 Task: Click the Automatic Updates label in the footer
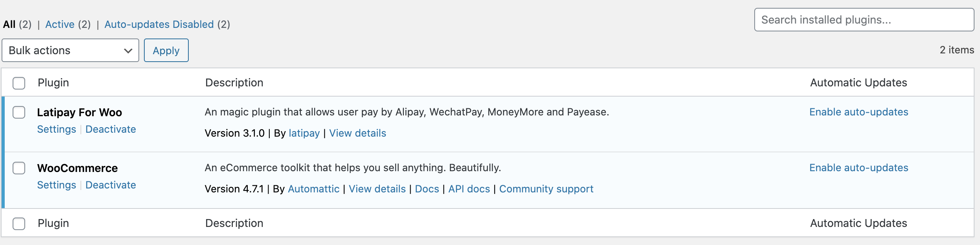(x=859, y=223)
